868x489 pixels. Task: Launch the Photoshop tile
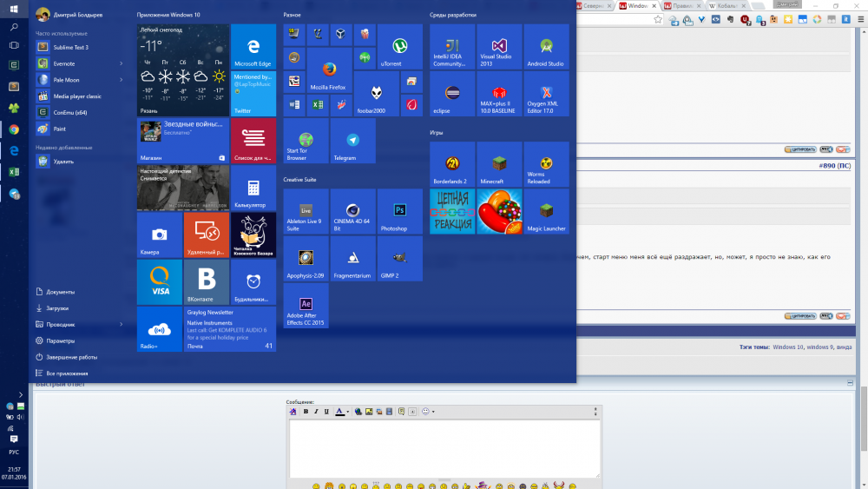pos(399,211)
